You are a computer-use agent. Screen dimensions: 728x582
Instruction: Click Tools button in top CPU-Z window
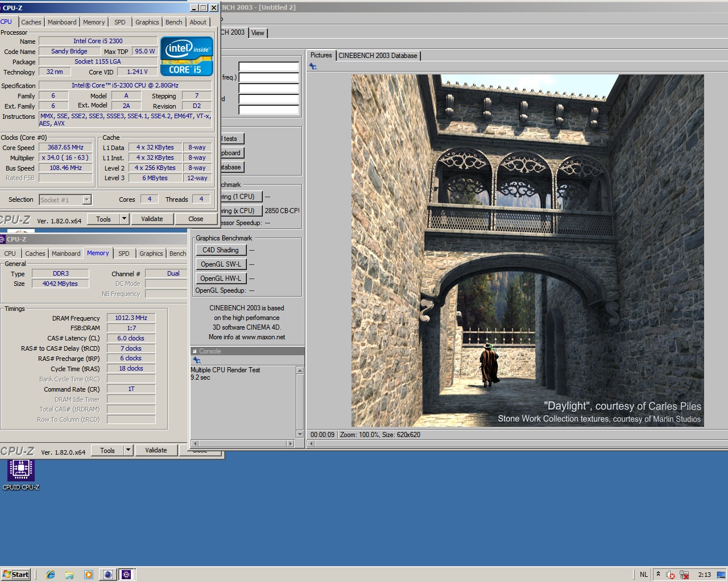point(104,219)
